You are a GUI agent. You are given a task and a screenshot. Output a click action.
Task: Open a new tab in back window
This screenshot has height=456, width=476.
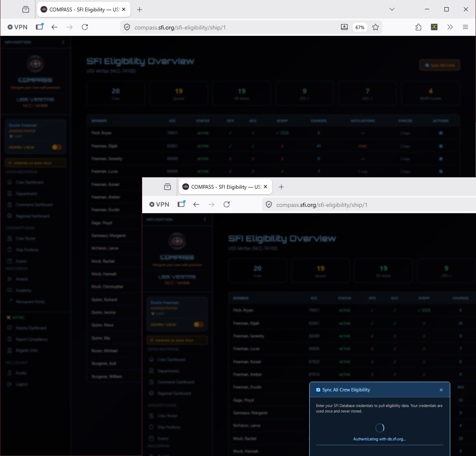click(139, 9)
